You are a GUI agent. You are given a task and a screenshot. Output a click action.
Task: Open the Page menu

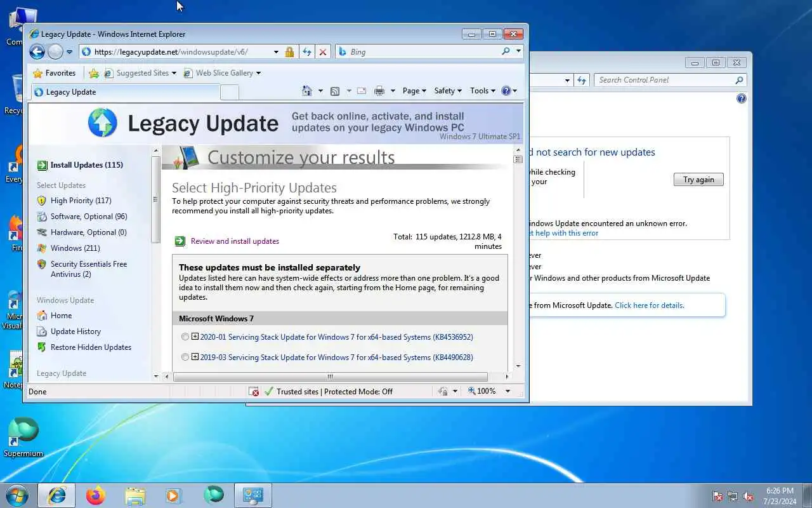coord(414,91)
